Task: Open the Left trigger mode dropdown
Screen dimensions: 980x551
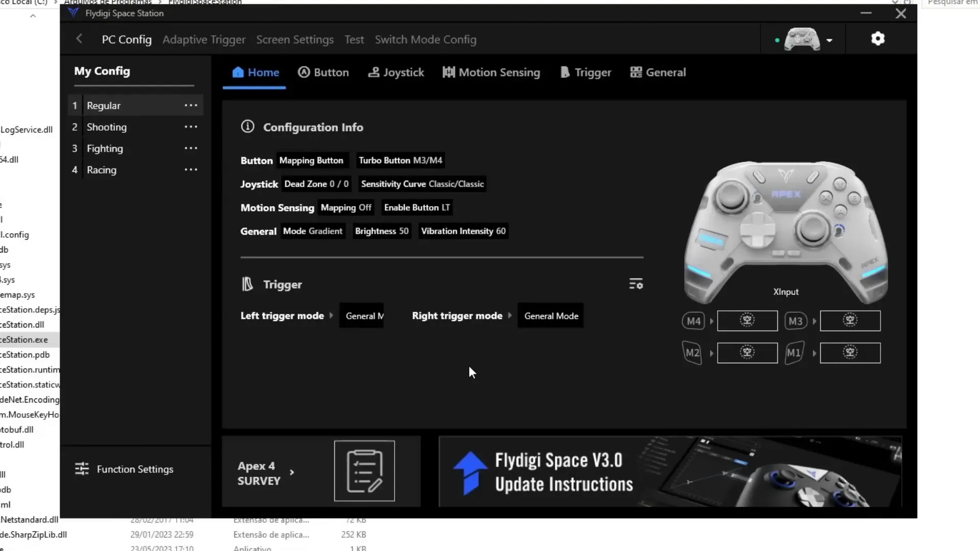Action: click(x=361, y=316)
